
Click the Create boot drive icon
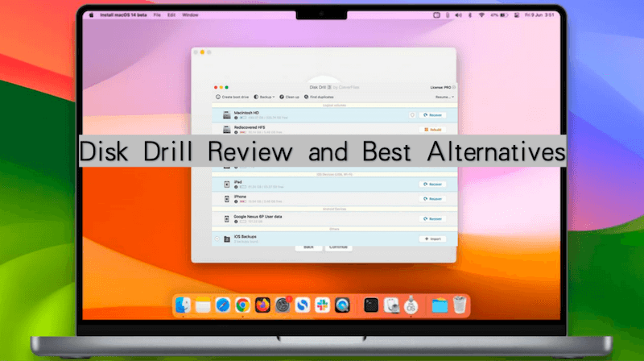point(218,97)
